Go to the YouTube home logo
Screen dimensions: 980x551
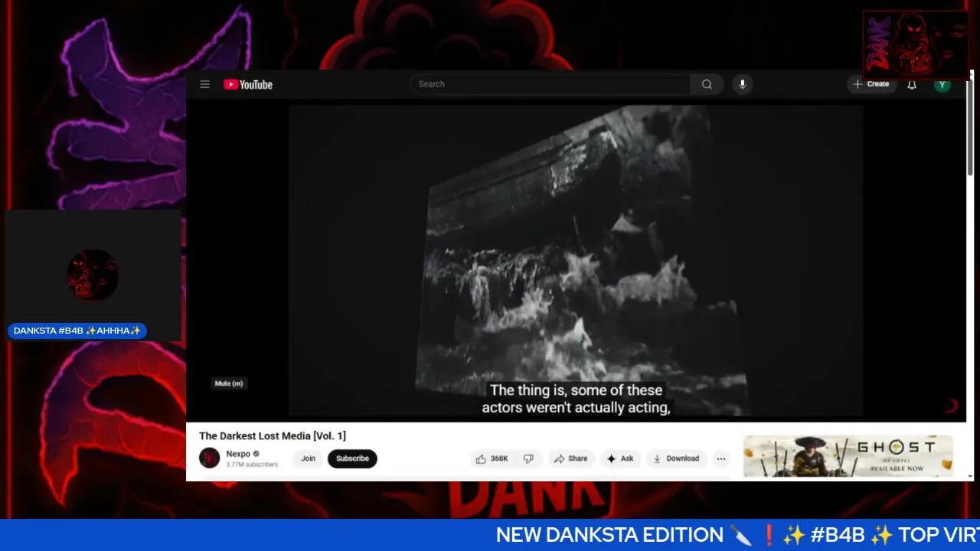point(248,84)
